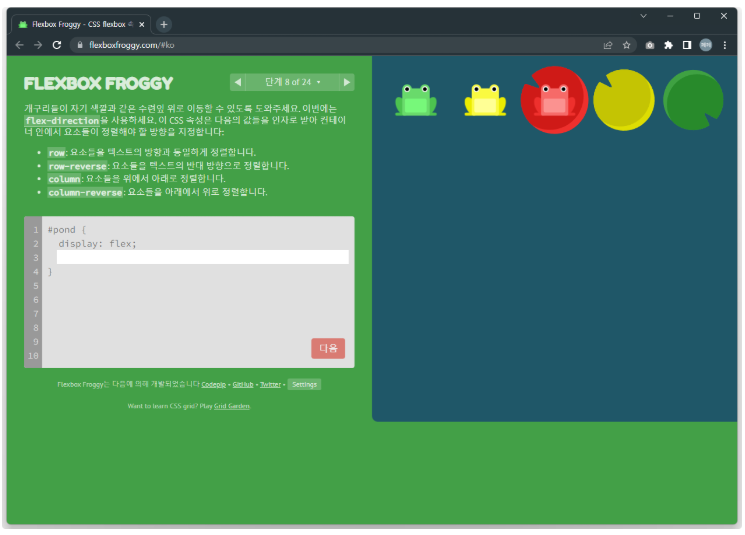Viewport: 745px width, 535px height.
Task: Open the Settings button in footer
Action: point(304,384)
